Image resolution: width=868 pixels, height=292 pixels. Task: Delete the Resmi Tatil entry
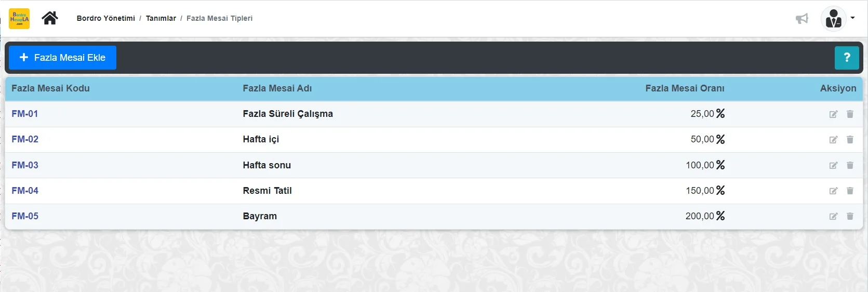click(850, 191)
